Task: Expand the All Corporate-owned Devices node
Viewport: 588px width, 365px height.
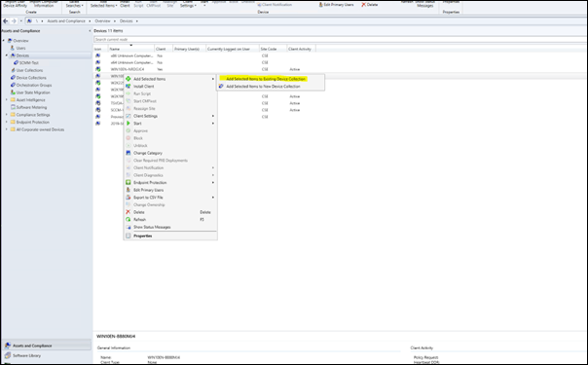Action: [7, 129]
